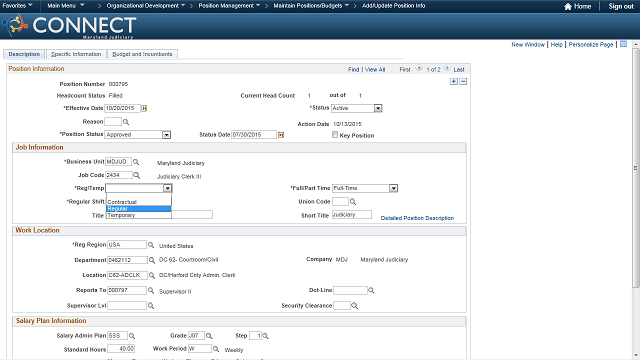Image resolution: width=640 pixels, height=360 pixels.
Task: Click the vertical page scrollbar
Action: pyautogui.click(x=636, y=167)
